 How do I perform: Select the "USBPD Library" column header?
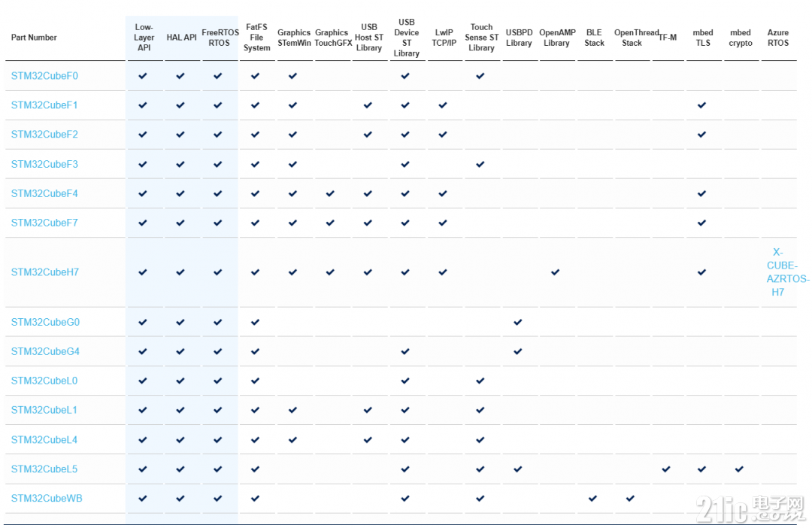(x=519, y=38)
